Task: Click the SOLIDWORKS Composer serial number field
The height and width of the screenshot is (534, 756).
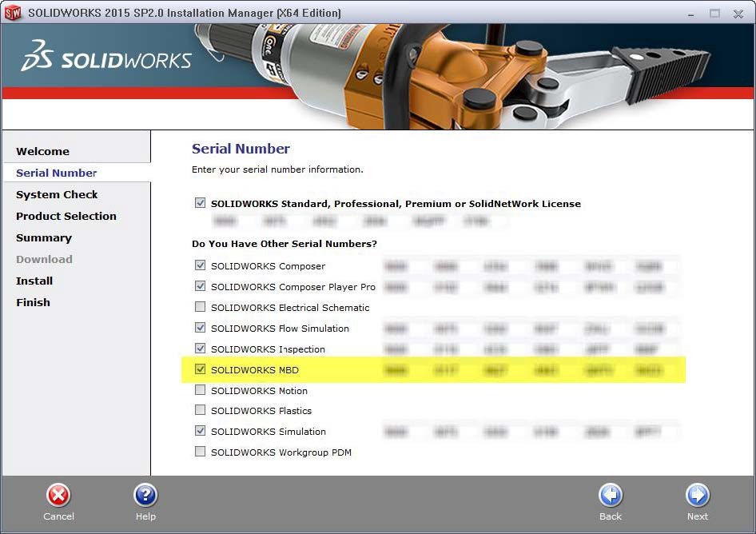Action: [x=531, y=266]
